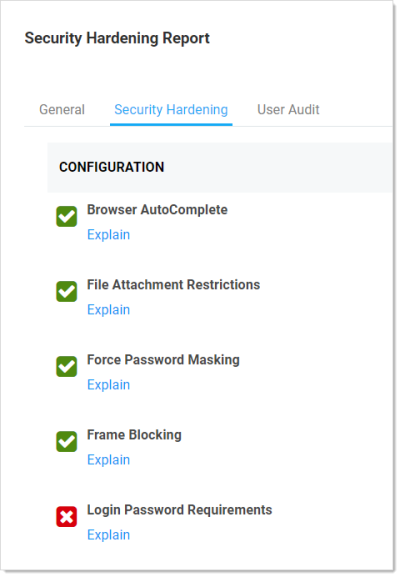Show Explain details for Frame Blocking
The width and height of the screenshot is (400, 577).
pyautogui.click(x=109, y=460)
